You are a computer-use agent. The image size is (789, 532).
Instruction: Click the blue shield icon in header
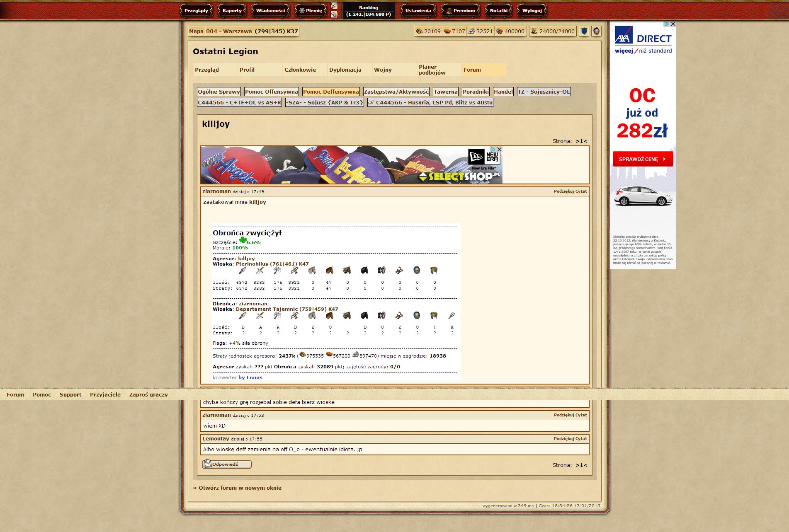pyautogui.click(x=584, y=31)
